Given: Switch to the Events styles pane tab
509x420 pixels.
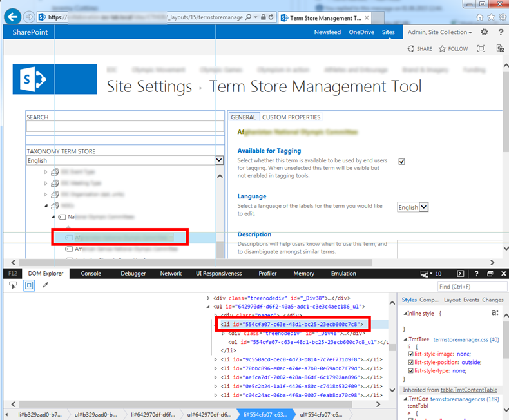Looking at the screenshot, I should pyautogui.click(x=472, y=300).
